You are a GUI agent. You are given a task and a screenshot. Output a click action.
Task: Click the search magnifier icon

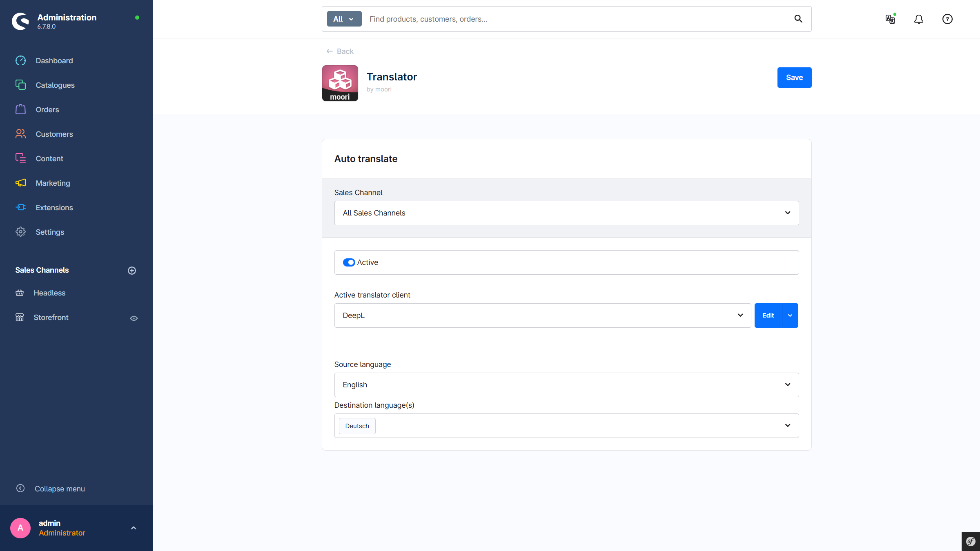pyautogui.click(x=798, y=19)
